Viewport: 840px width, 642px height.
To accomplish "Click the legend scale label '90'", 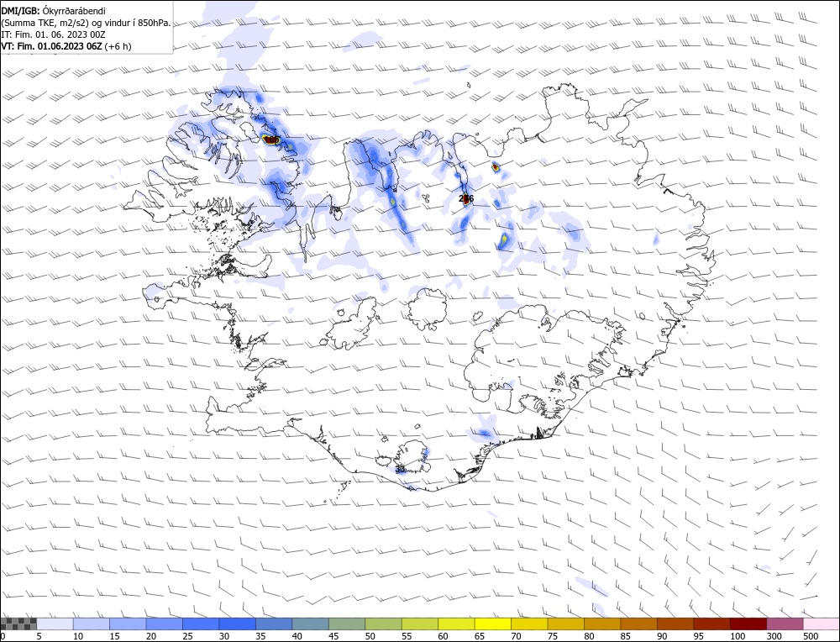I will (662, 636).
